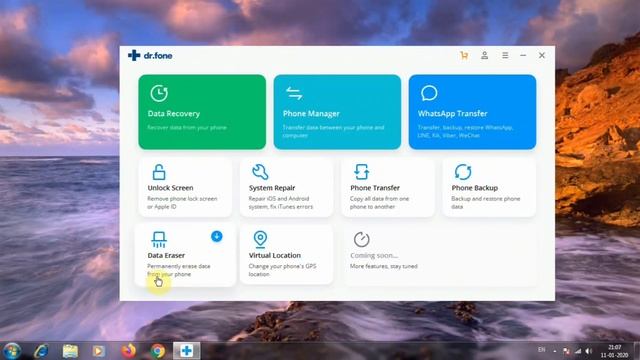Click the System Repair wrench icon

tap(260, 172)
